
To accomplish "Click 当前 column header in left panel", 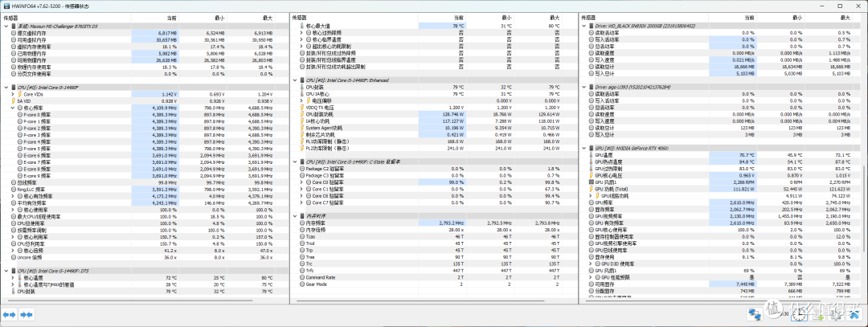I will pyautogui.click(x=154, y=18).
